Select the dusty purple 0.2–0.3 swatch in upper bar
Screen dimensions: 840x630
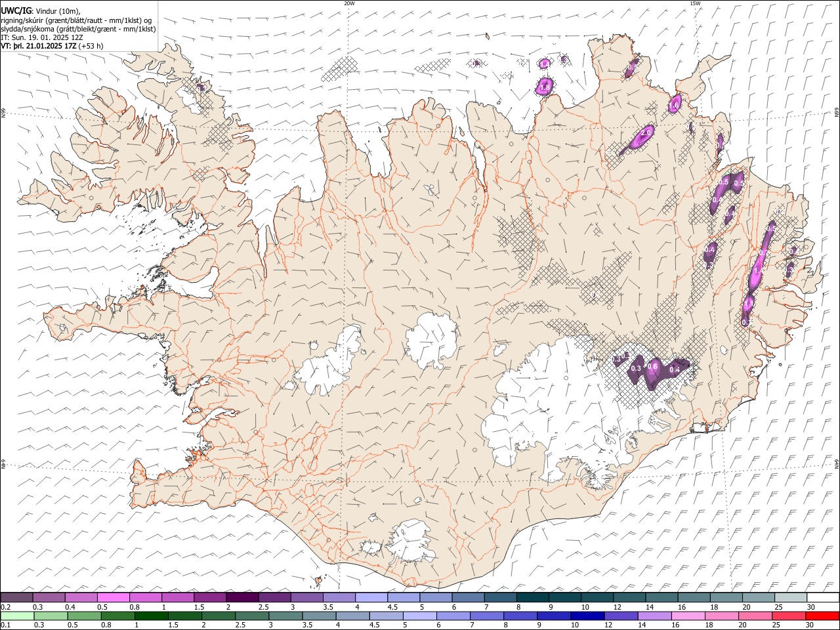click(x=17, y=597)
